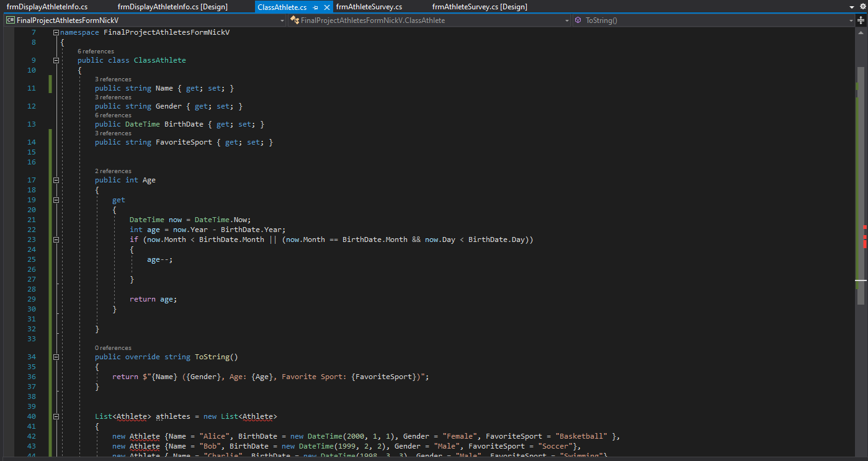Click the word FavoriteSport on line 14

point(184,142)
